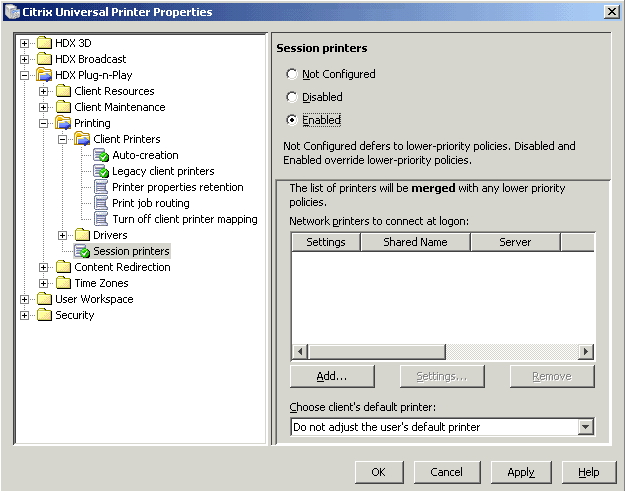Click the Client Printers open folder icon

83,139
